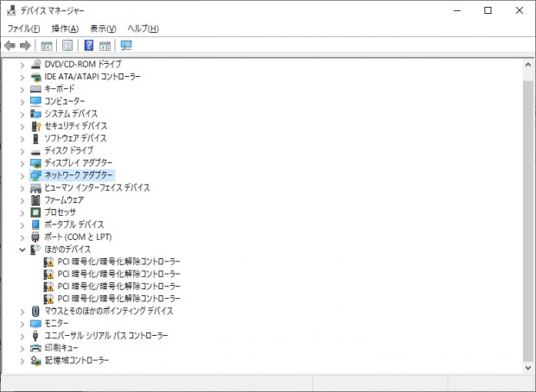Viewport: 536px width, 392px height.
Task: Select the マウスとそのほかのポインティング デバイス label
Action: coord(109,311)
